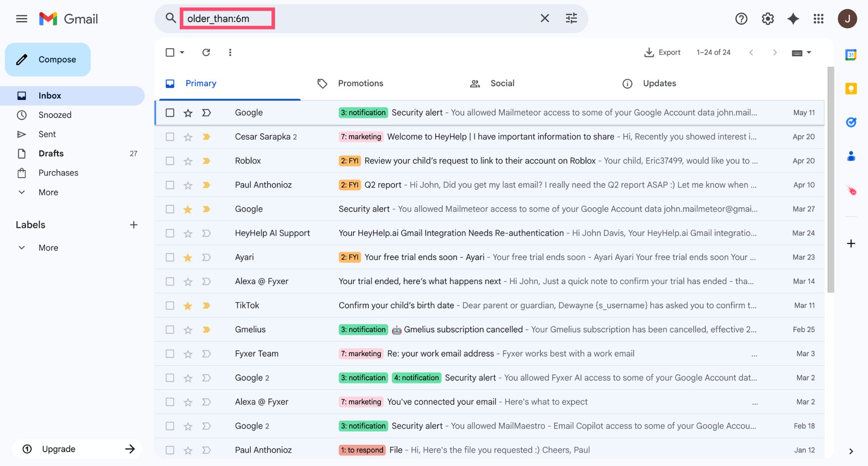
Task: Clear the search with the X icon
Action: 545,18
